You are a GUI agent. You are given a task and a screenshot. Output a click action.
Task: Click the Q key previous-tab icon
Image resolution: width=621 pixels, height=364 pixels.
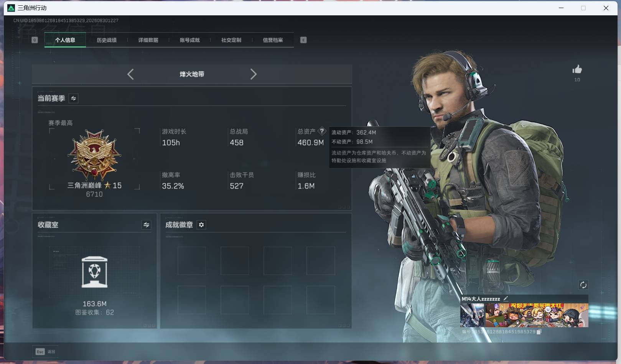tap(35, 40)
